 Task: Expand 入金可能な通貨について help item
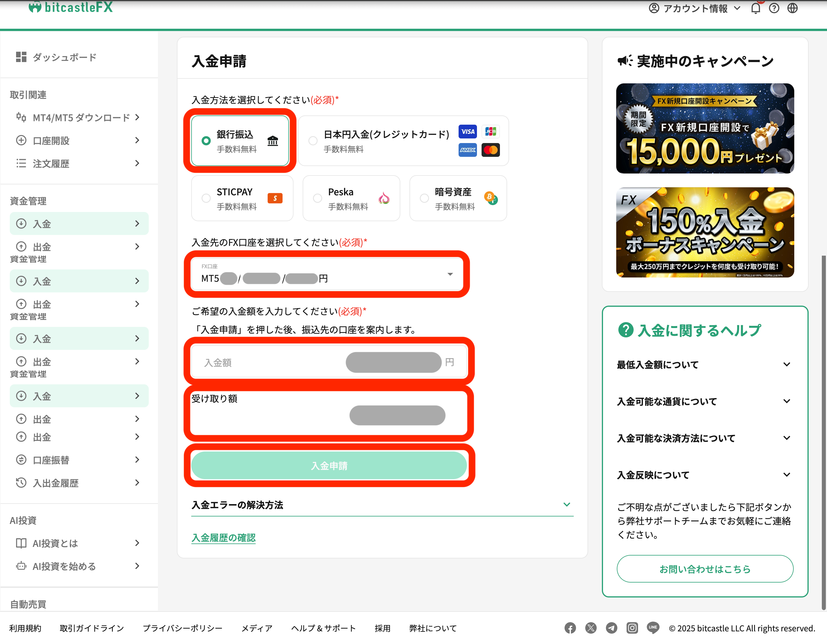point(704,401)
